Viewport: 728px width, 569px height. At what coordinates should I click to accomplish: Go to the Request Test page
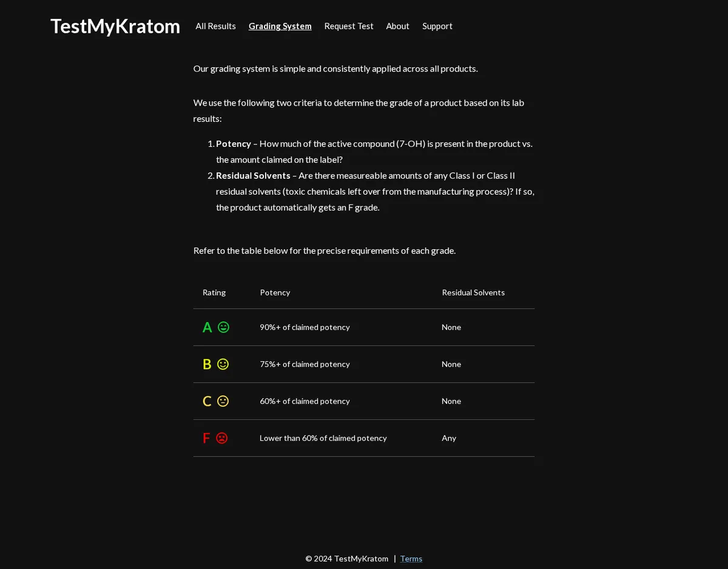349,26
